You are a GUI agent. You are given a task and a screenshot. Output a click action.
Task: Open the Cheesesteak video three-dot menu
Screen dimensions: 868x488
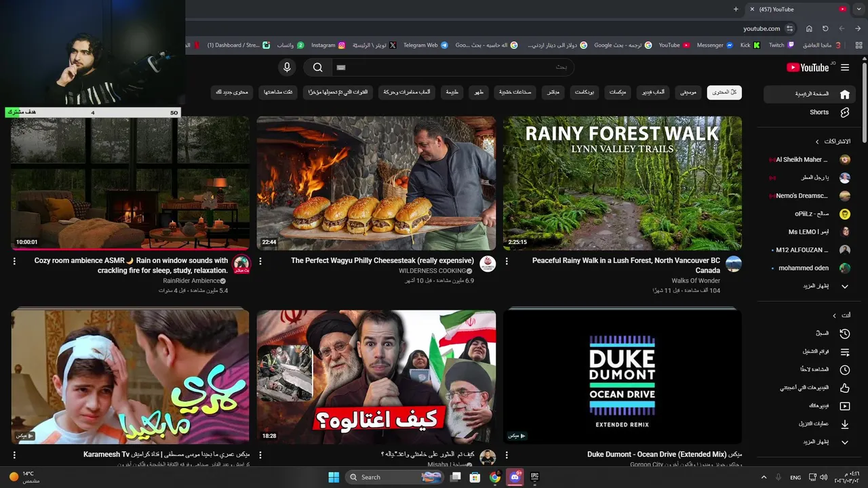260,261
